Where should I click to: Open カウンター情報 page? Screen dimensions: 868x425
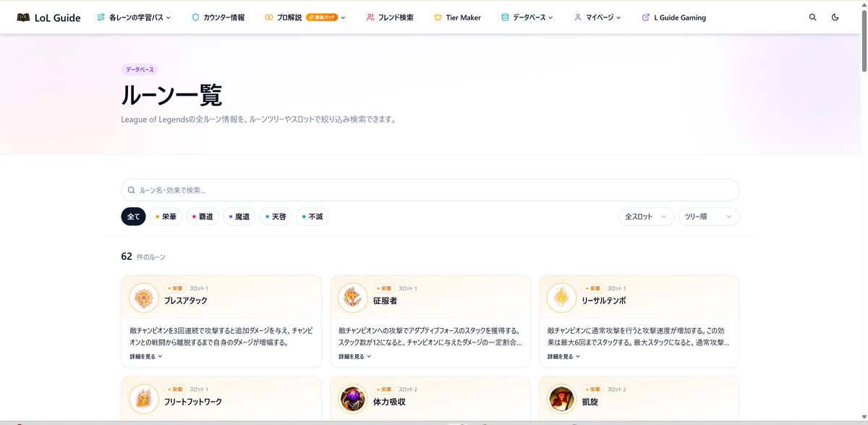pyautogui.click(x=218, y=17)
